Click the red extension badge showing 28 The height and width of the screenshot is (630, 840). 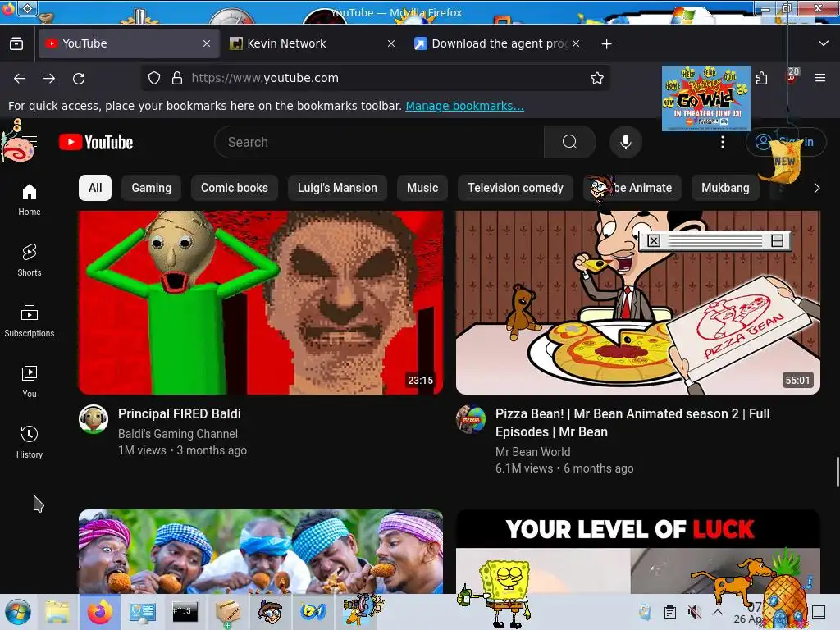click(x=792, y=75)
